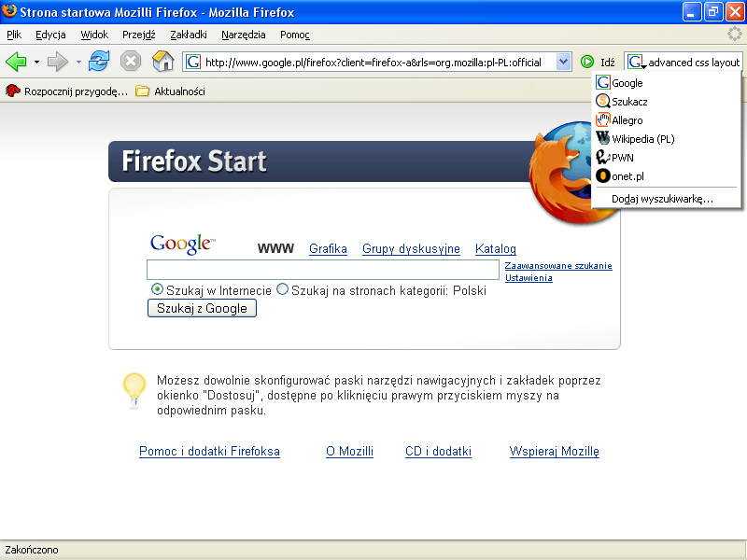747x560 pixels.
Task: Click the Rozpocznij przygodę bookmark icon
Action: (x=13, y=91)
